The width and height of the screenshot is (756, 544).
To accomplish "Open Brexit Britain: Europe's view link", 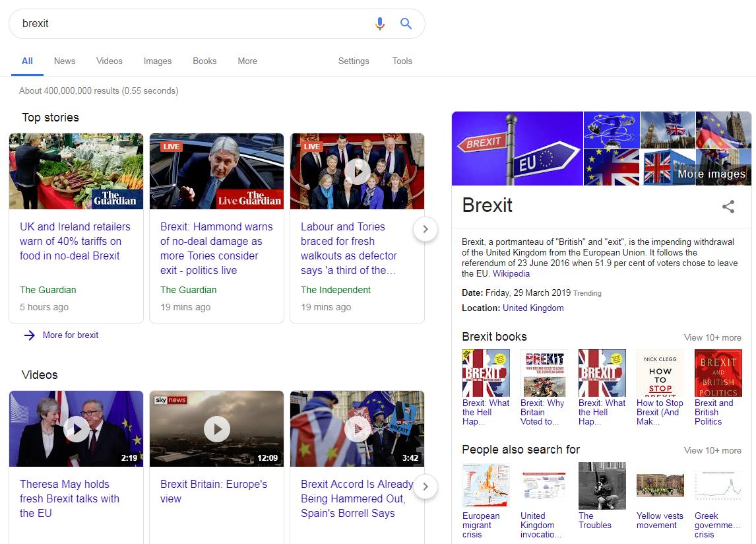I will click(x=214, y=491).
